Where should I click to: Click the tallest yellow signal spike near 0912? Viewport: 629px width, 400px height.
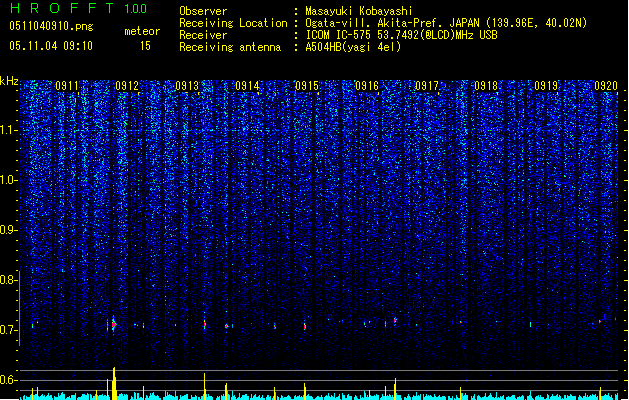(x=114, y=383)
